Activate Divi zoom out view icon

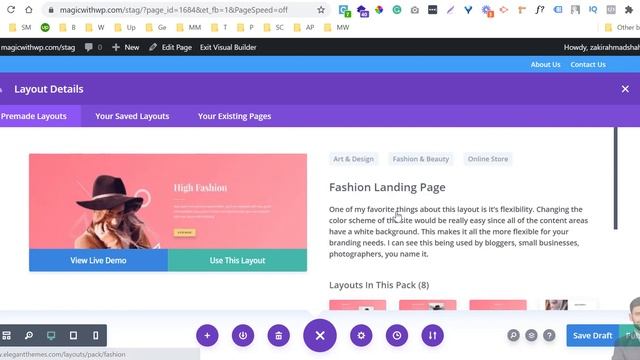(29, 336)
